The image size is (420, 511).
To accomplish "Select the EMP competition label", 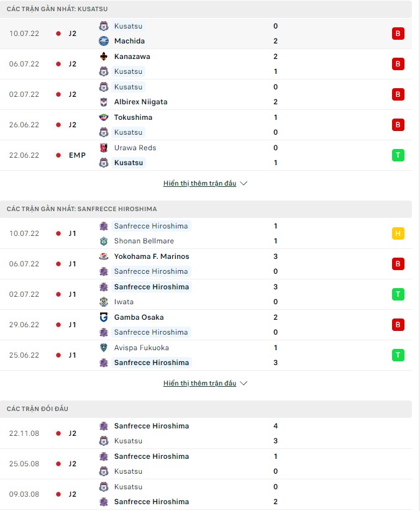I will coord(77,155).
